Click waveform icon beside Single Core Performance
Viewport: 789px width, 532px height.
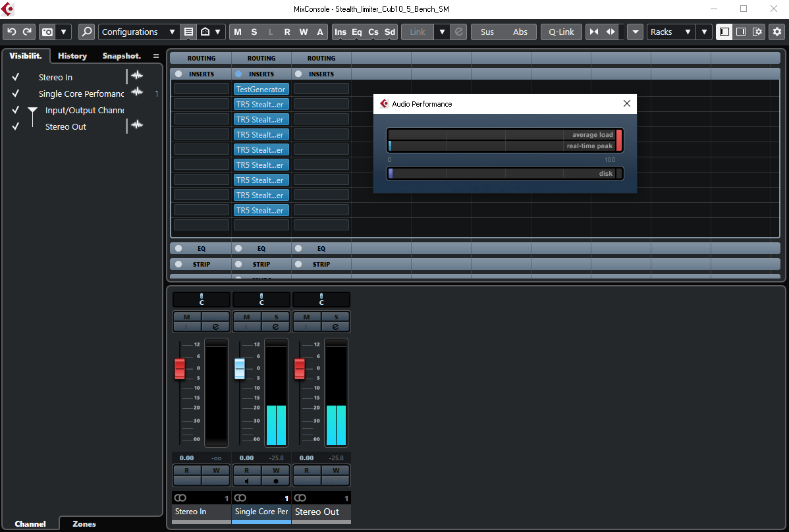click(x=137, y=92)
